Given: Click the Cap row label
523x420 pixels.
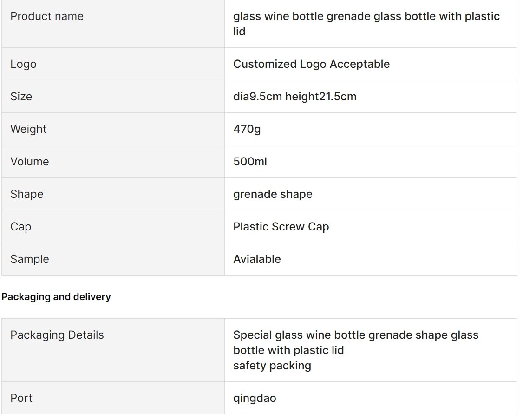Looking at the screenshot, I should tap(21, 227).
